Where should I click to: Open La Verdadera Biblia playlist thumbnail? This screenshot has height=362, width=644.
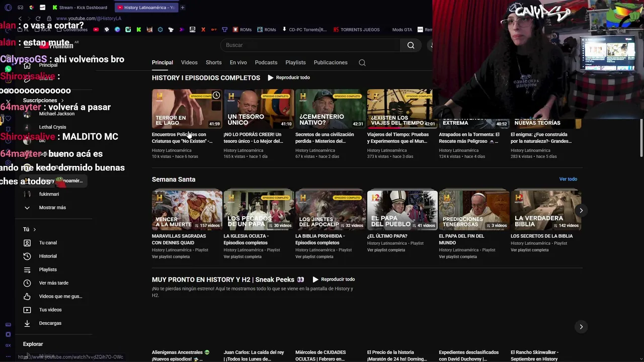coord(546,210)
